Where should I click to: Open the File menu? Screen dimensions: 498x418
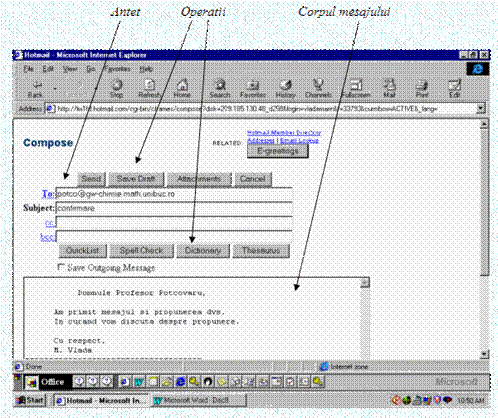tap(29, 69)
